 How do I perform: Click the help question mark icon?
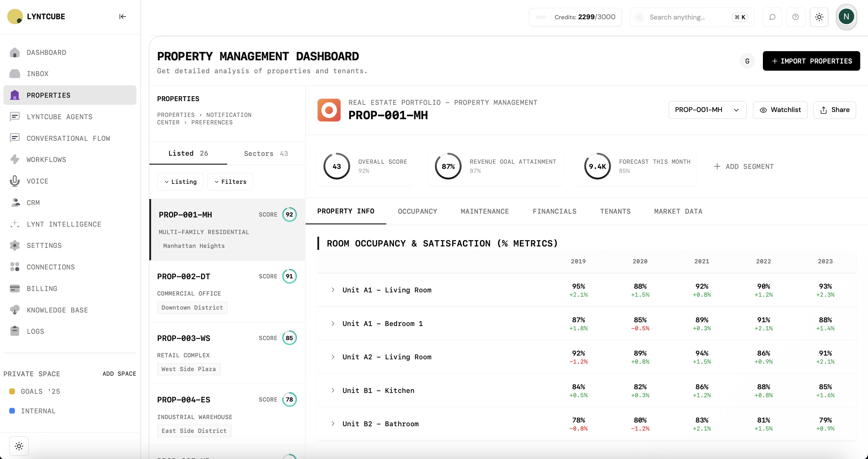click(x=795, y=17)
